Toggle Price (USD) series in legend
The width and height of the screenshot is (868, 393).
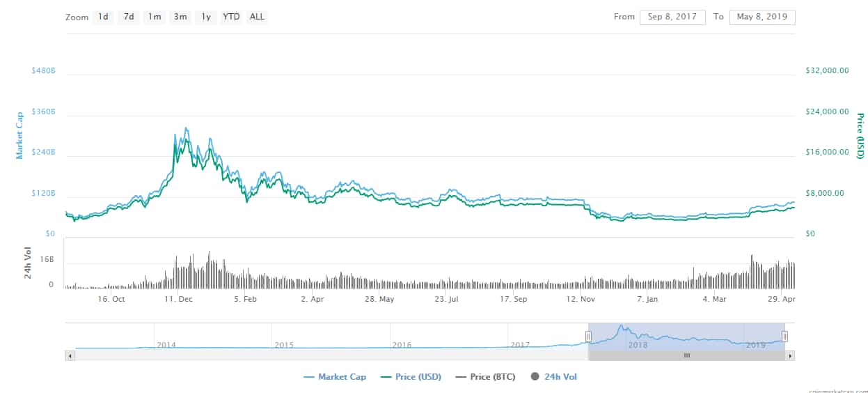409,377
